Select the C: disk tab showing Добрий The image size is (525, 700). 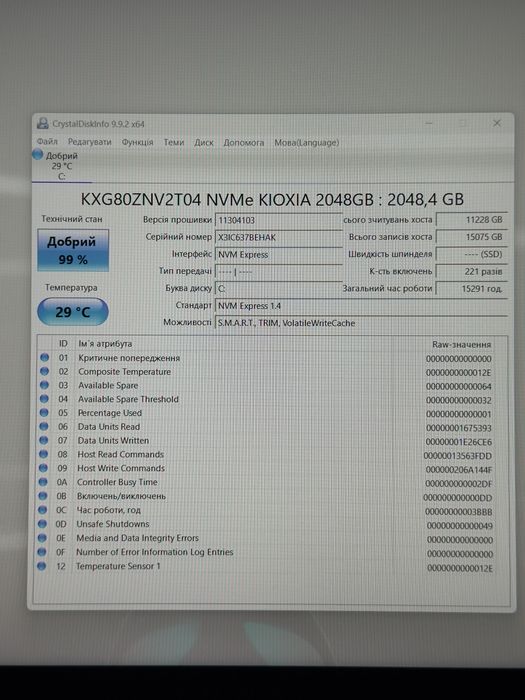(x=62, y=166)
